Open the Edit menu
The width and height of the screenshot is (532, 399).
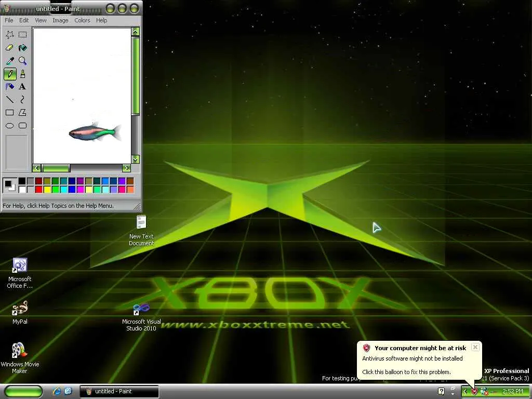click(24, 20)
